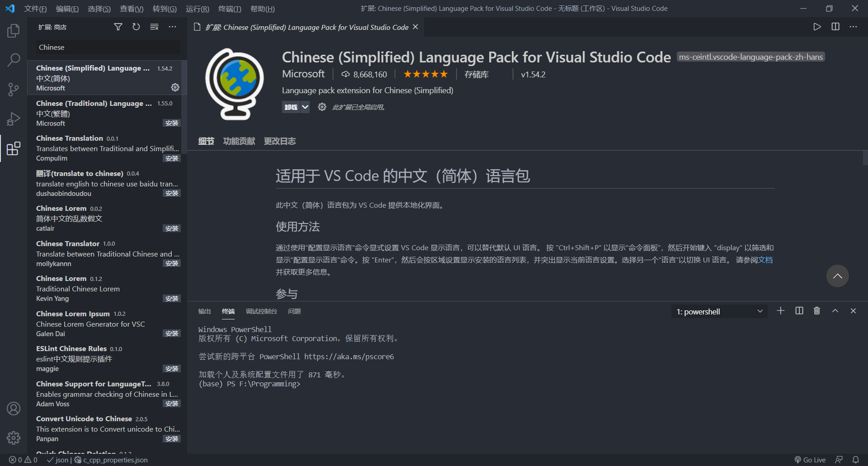Split the editor to the right

point(835,27)
